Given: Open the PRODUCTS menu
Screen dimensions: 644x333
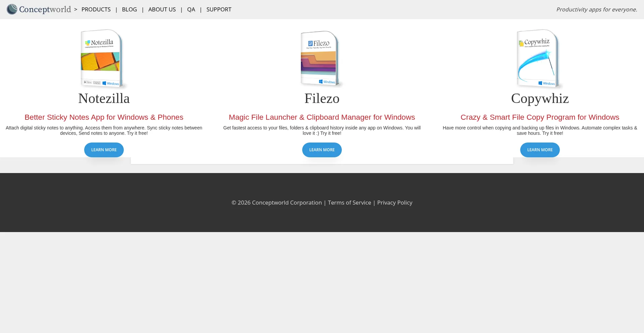Looking at the screenshot, I should pos(96,9).
